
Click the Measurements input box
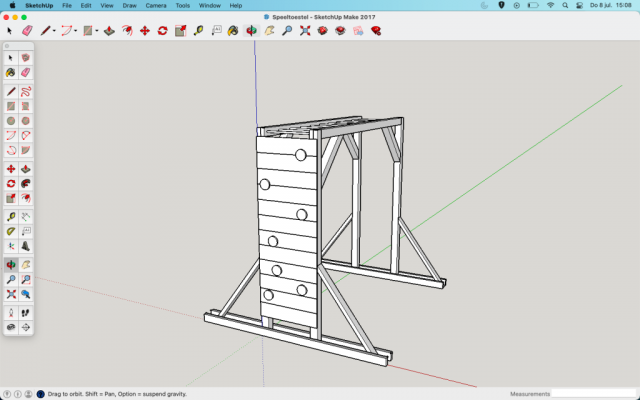595,394
